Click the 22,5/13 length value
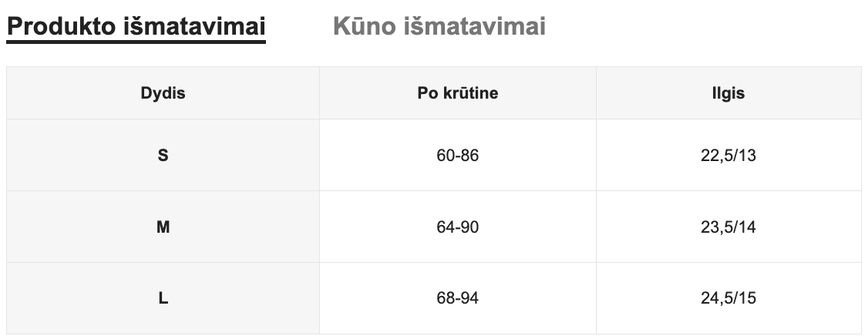Image resolution: width=868 pixels, height=336 pixels. pyautogui.click(x=728, y=156)
